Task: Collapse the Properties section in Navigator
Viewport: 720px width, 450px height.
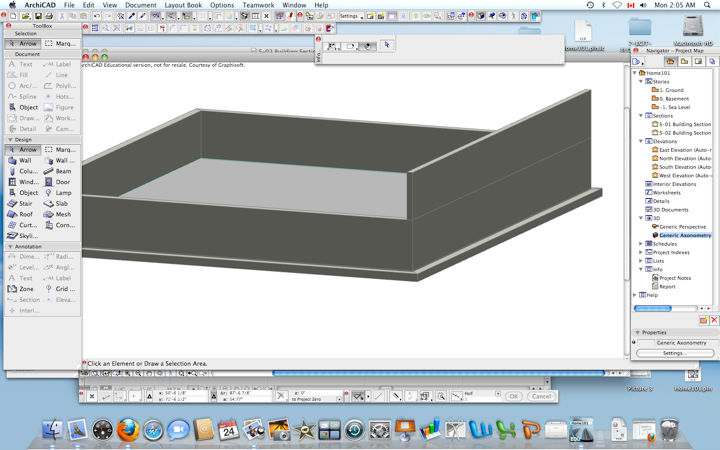Action: 637,332
